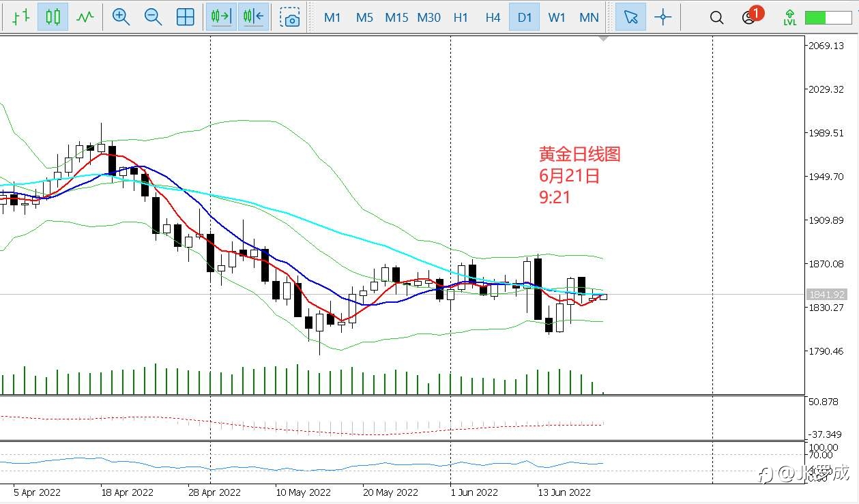
Task: Click the 1 Jun 2022 date label
Action: pos(474,492)
